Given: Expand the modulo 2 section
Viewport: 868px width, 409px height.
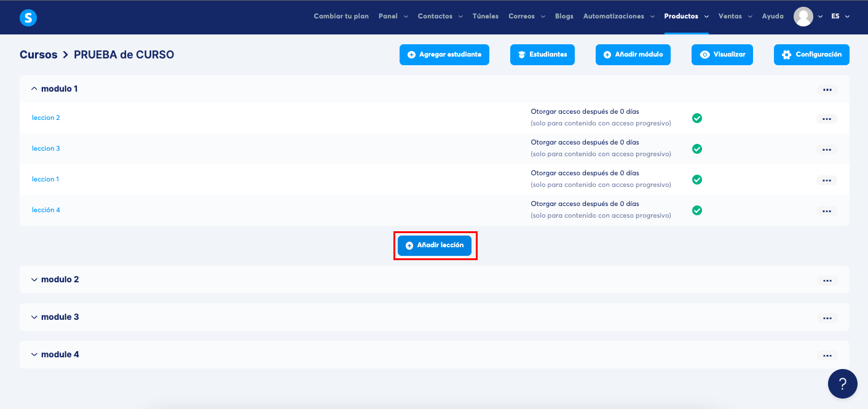Looking at the screenshot, I should 34,280.
